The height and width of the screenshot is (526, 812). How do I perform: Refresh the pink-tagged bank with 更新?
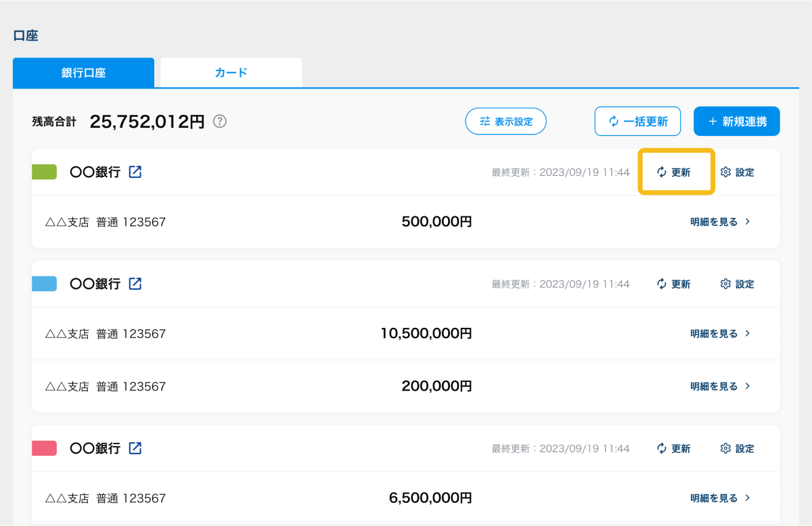[x=674, y=448]
